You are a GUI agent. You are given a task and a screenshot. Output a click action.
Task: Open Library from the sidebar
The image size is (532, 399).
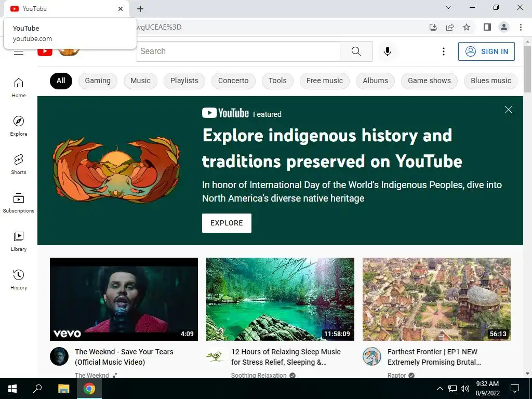(18, 241)
